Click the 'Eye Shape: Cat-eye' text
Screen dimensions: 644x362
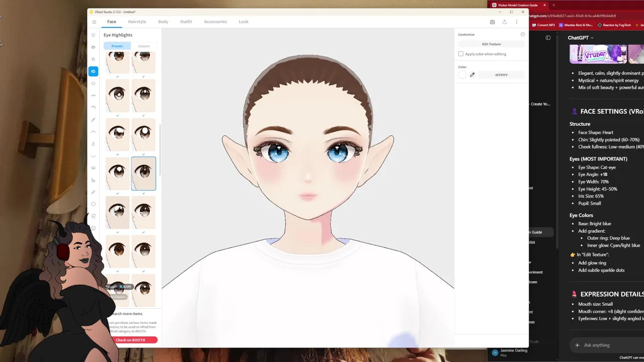(597, 167)
